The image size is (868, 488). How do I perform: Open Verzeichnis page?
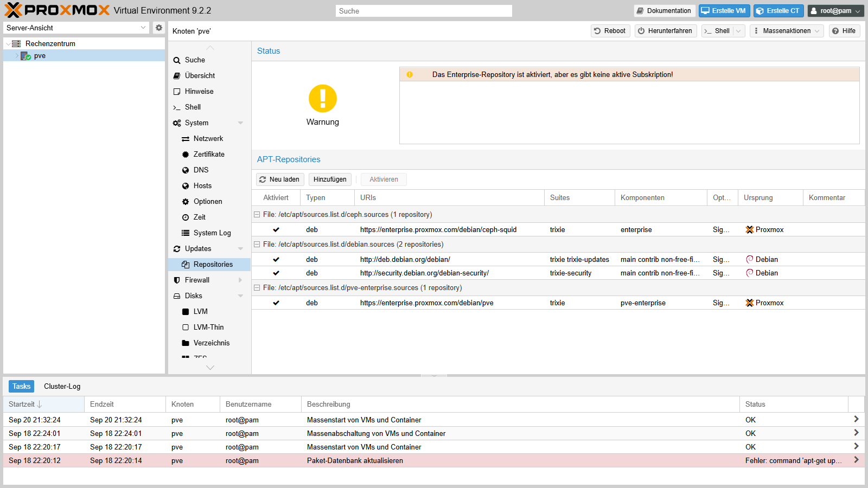[x=209, y=343]
